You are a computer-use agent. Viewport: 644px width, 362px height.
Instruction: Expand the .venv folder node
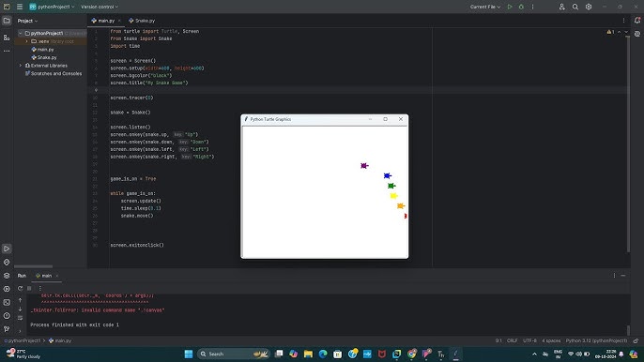click(x=27, y=41)
